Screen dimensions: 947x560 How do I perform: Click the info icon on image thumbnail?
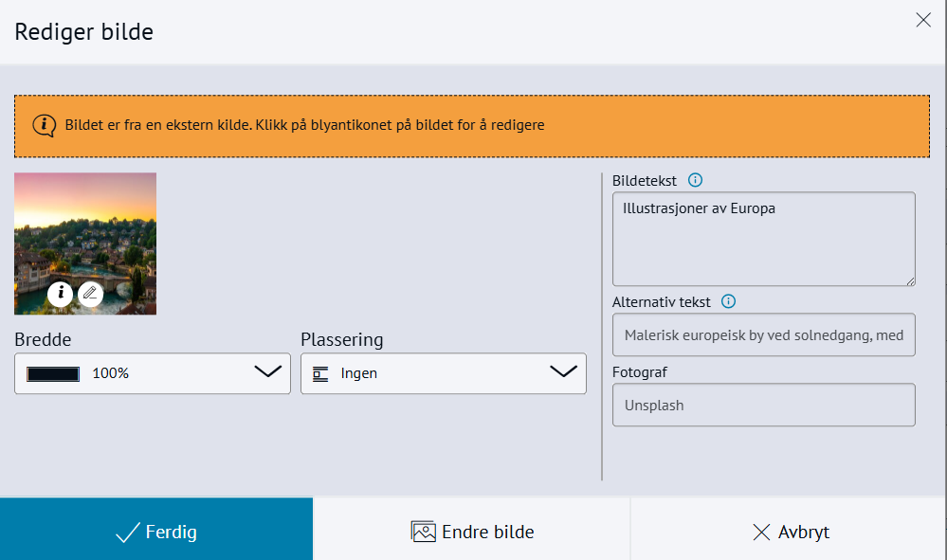pyautogui.click(x=61, y=293)
